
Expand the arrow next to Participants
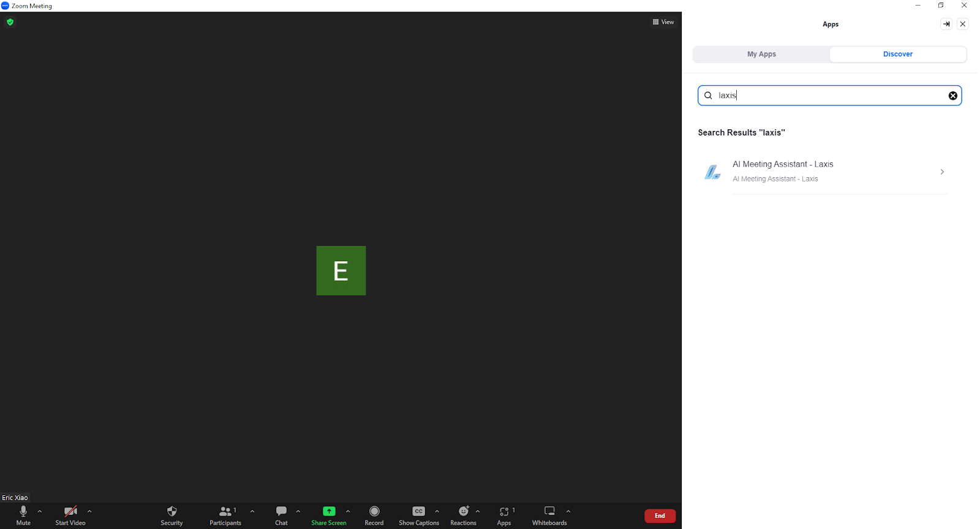tap(252, 511)
